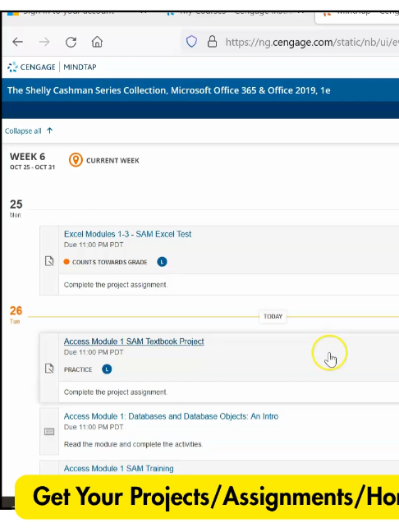Viewport: 399px width, 532px height.
Task: Click the upward arrow next to Collapse all
Action: [49, 131]
